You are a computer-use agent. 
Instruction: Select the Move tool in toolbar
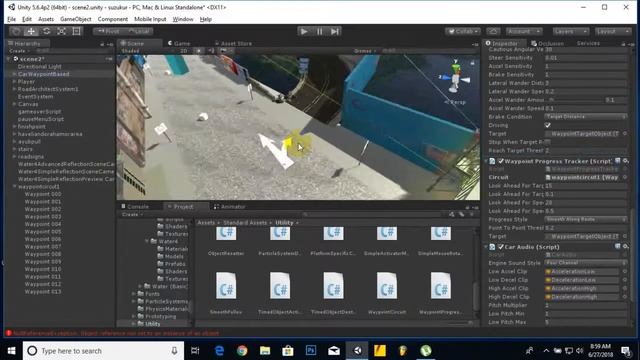tap(31, 31)
